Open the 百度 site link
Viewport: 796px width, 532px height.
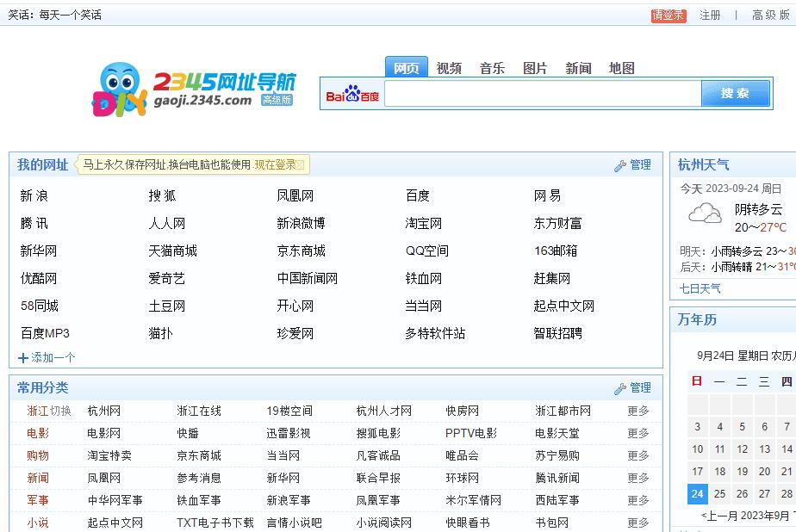point(418,195)
